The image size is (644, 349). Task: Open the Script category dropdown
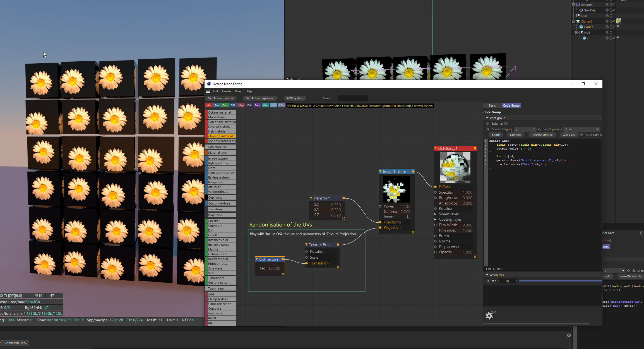[x=525, y=129]
